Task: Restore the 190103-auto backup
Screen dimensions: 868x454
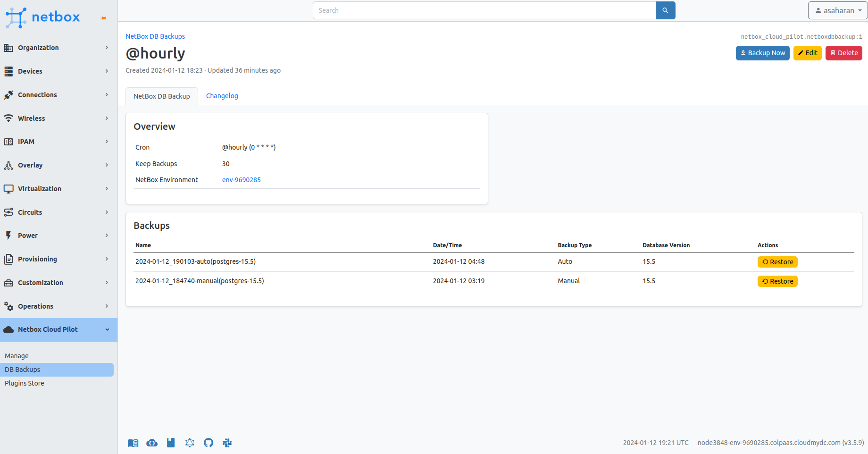Action: (777, 262)
